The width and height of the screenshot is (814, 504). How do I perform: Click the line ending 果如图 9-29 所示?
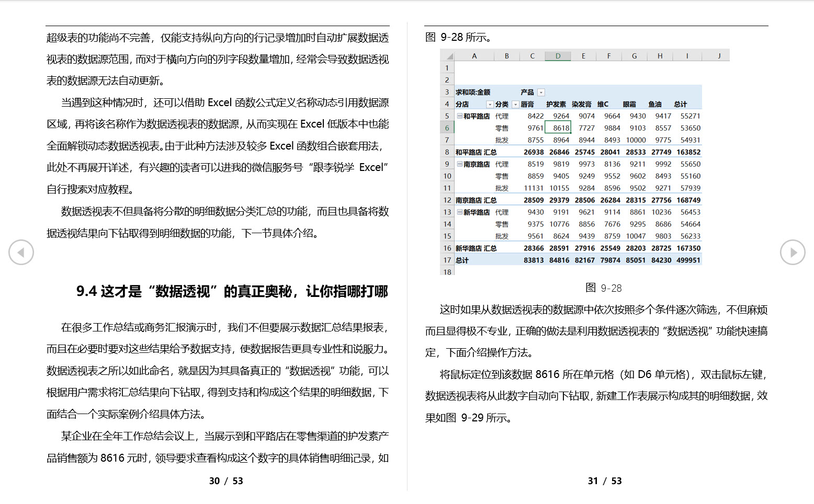(469, 418)
